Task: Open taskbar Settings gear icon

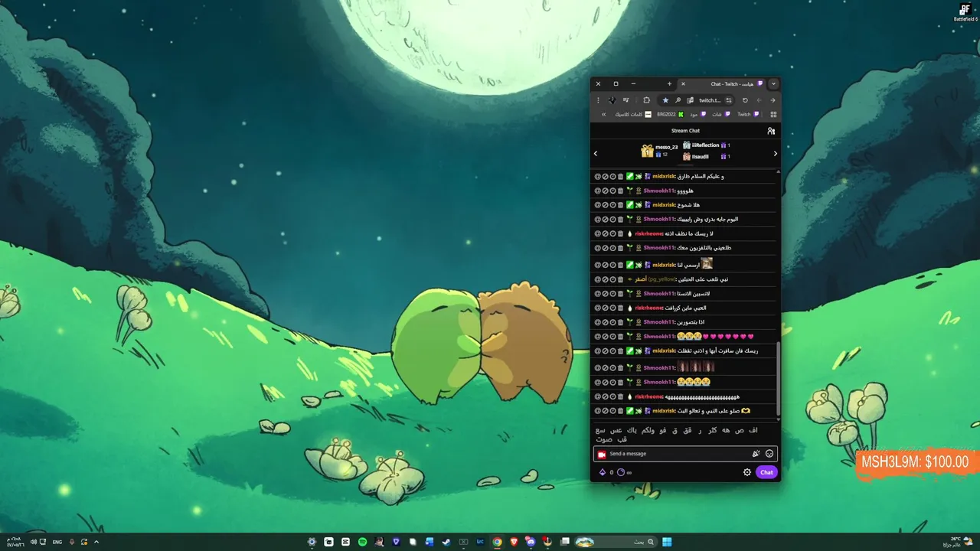Action: (x=312, y=542)
